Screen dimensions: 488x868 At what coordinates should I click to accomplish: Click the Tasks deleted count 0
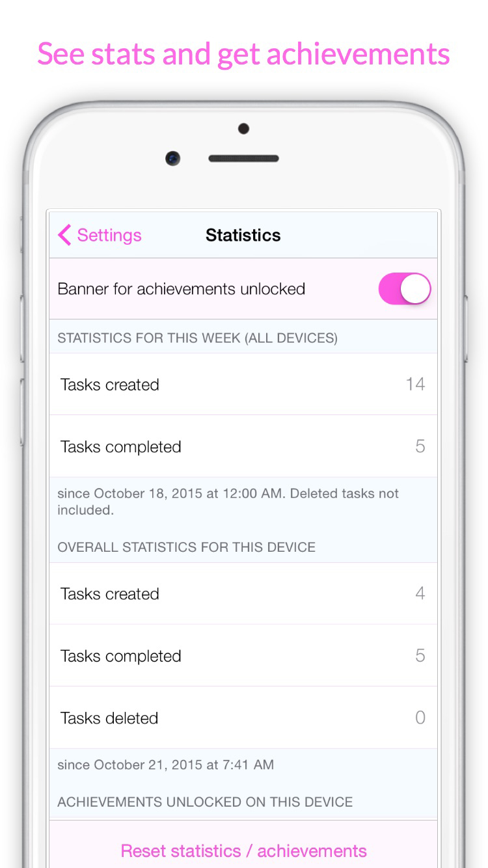(420, 718)
